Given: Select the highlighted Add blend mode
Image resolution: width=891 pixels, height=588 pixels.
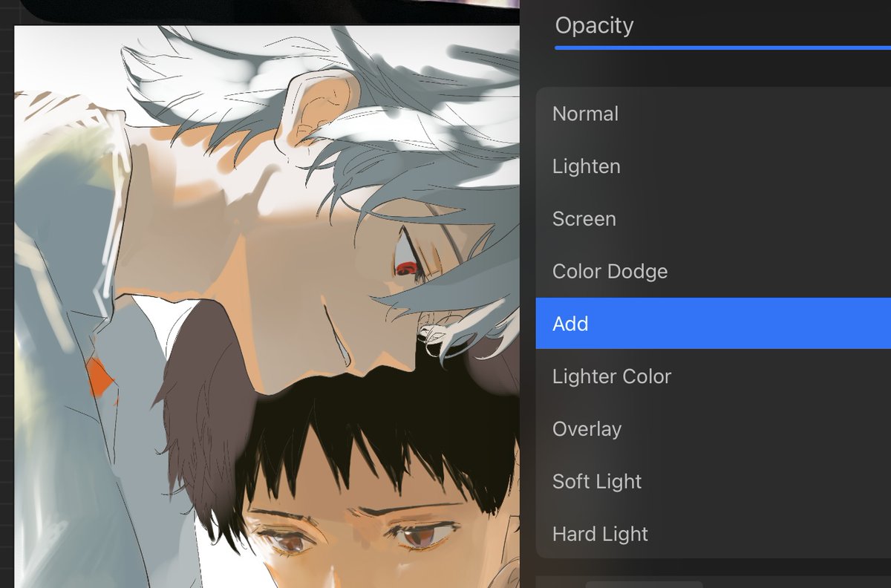Looking at the screenshot, I should [x=714, y=324].
